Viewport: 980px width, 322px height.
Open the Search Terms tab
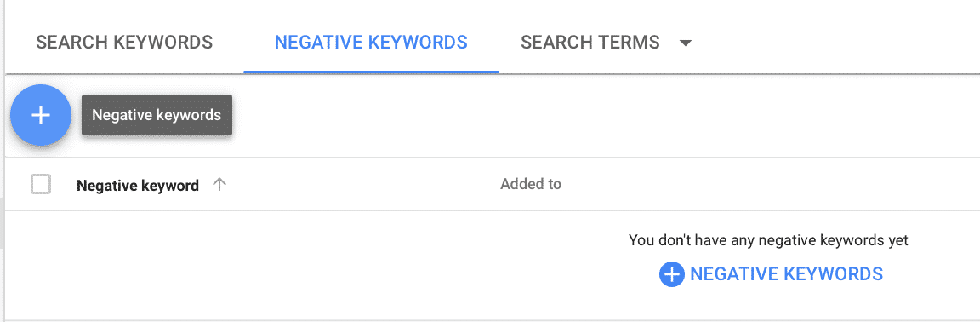[x=590, y=43]
